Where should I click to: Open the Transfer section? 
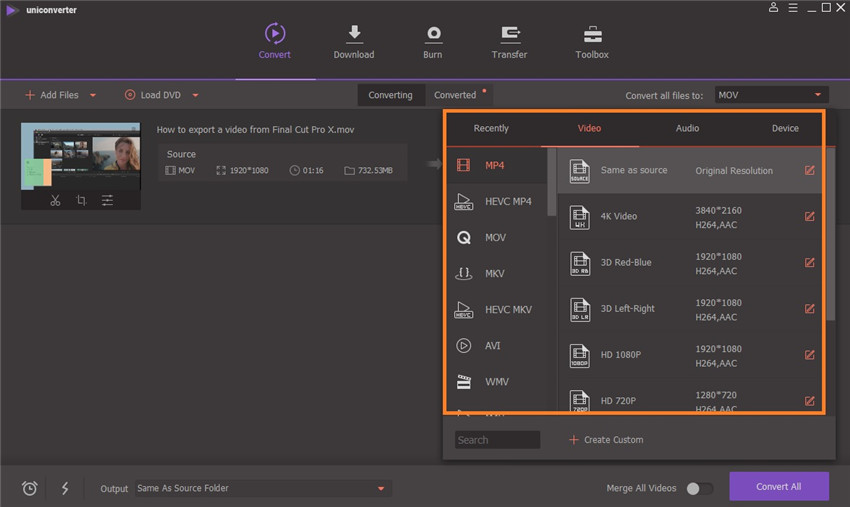(x=509, y=41)
